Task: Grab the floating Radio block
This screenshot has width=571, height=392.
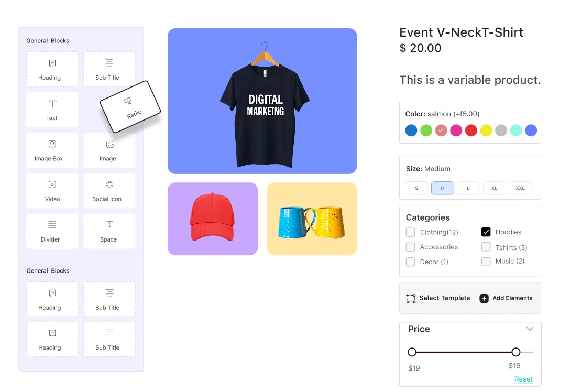Action: [x=130, y=107]
